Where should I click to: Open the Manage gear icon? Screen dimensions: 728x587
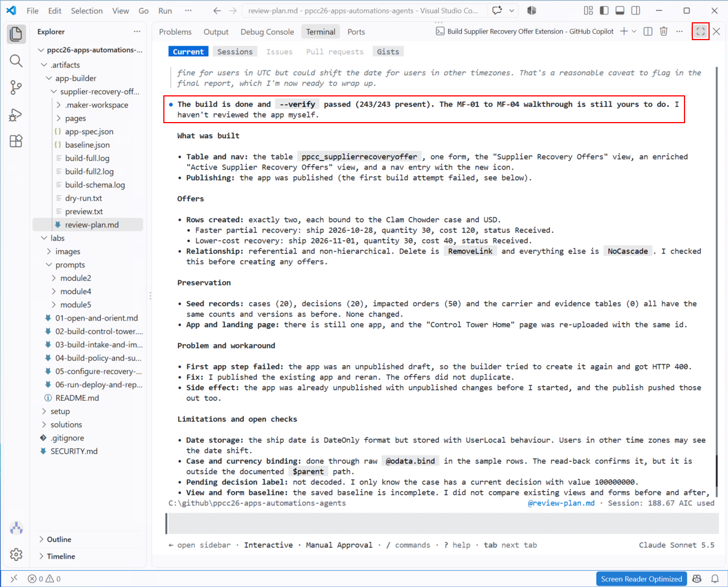point(16,554)
